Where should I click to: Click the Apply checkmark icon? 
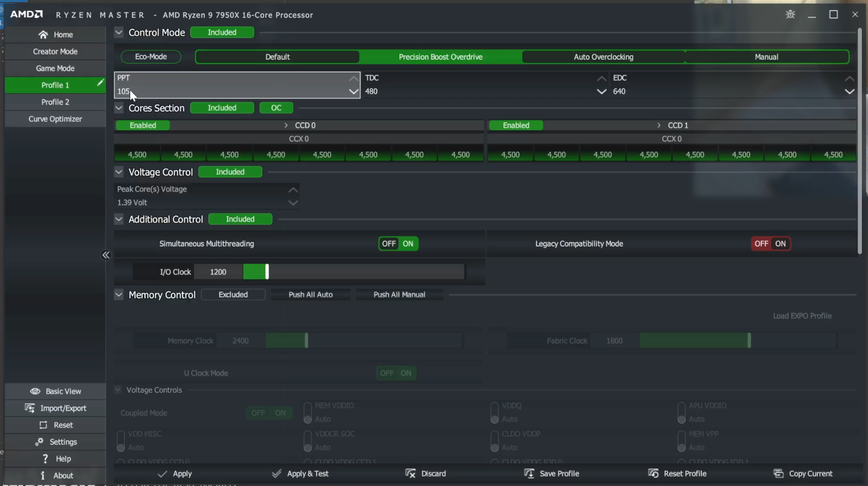(x=162, y=474)
